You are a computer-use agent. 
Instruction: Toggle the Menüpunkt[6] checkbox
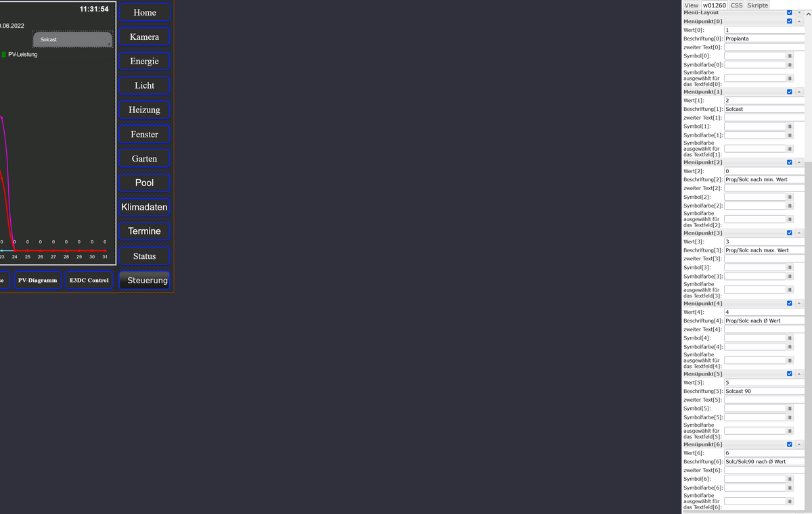point(790,444)
